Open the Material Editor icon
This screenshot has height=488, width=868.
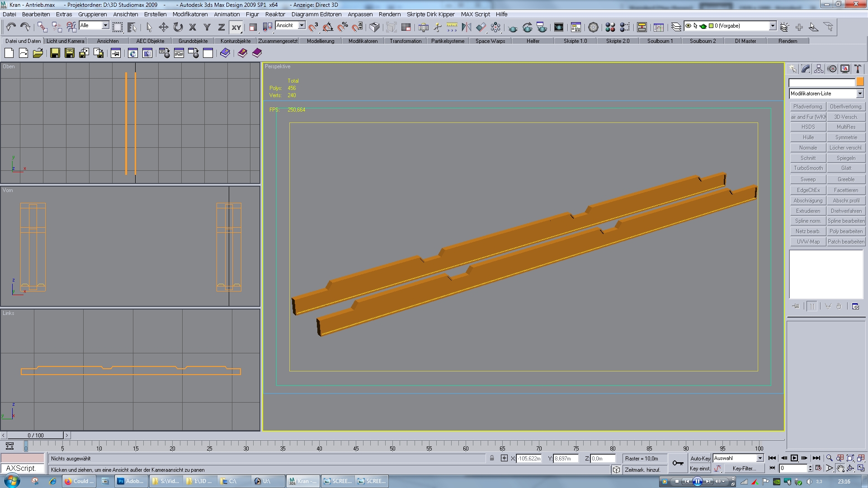[610, 27]
